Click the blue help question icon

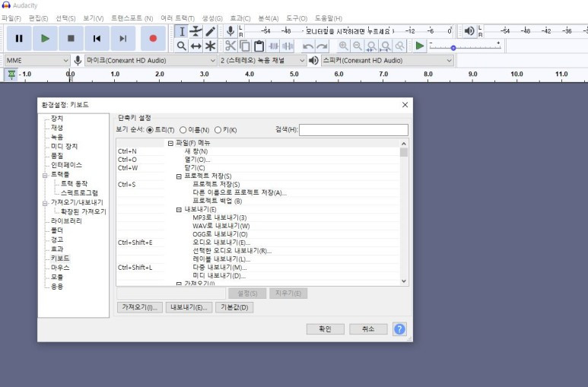tap(400, 329)
